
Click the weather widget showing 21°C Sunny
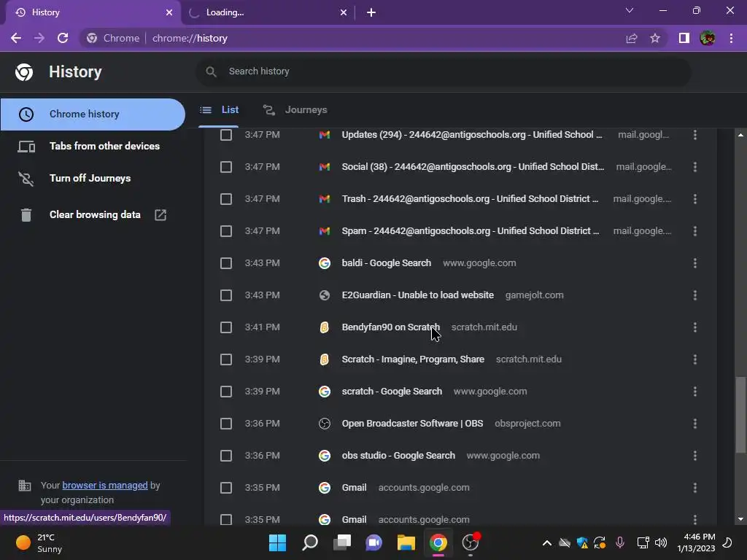[39, 542]
